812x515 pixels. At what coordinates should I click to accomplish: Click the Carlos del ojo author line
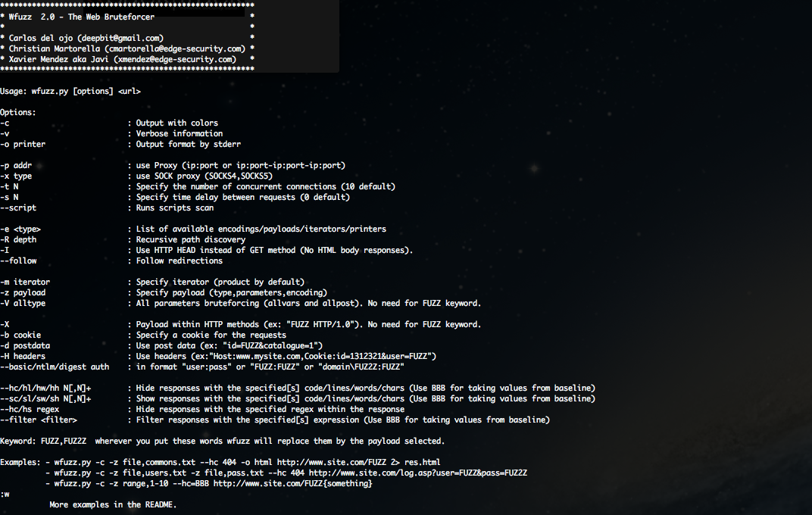tap(86, 38)
